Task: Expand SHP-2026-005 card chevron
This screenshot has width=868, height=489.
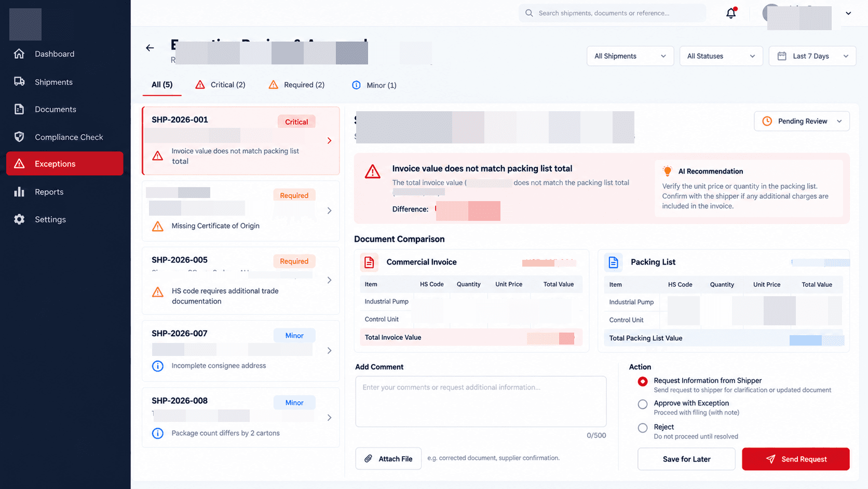Action: point(329,280)
